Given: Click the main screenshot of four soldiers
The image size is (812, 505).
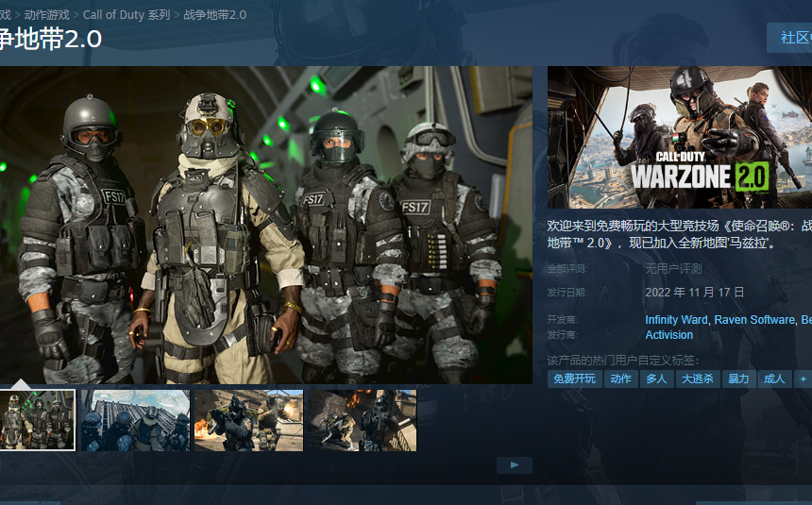Looking at the screenshot, I should (x=266, y=225).
